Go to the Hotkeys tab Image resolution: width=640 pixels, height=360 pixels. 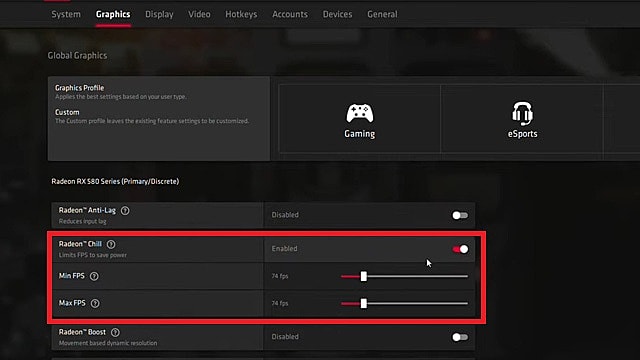point(241,14)
